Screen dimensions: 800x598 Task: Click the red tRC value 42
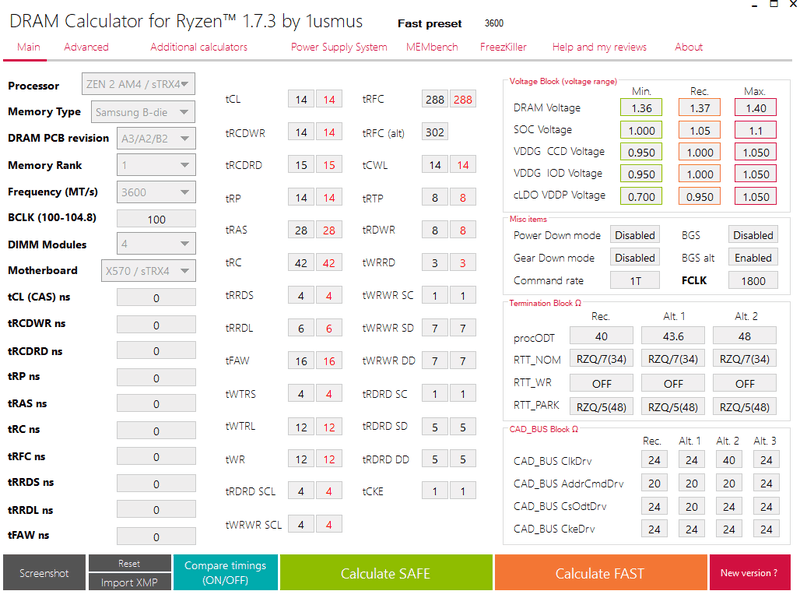point(329,263)
